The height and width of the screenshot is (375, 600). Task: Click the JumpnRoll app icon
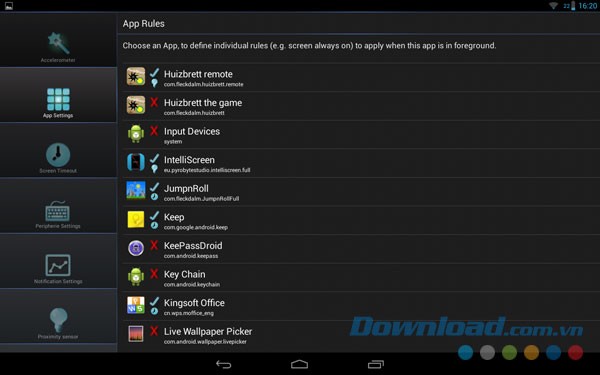[136, 191]
